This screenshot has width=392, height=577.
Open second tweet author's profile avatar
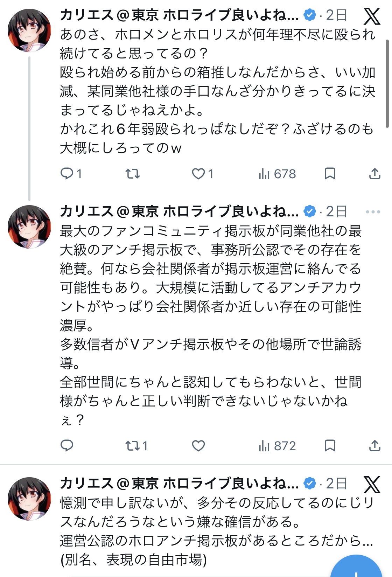(29, 227)
